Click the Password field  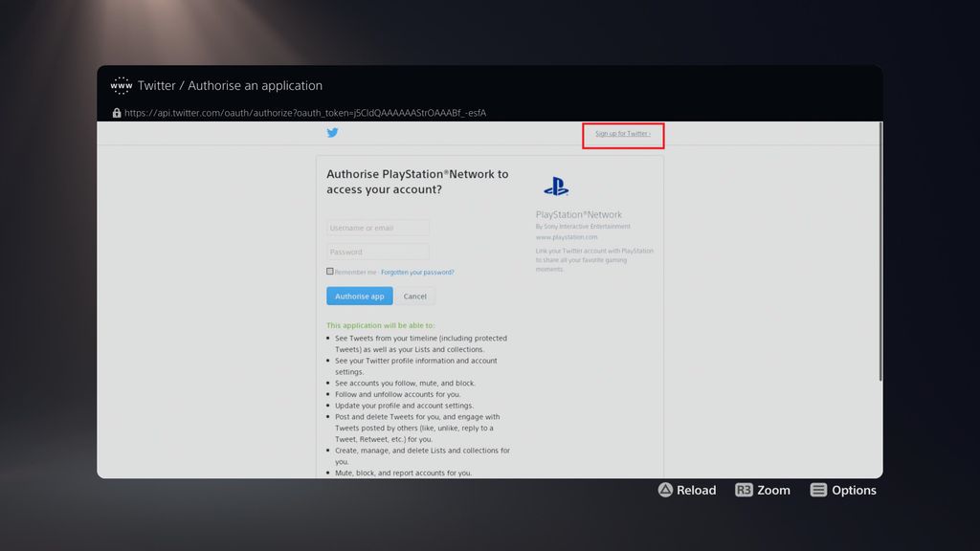point(376,251)
